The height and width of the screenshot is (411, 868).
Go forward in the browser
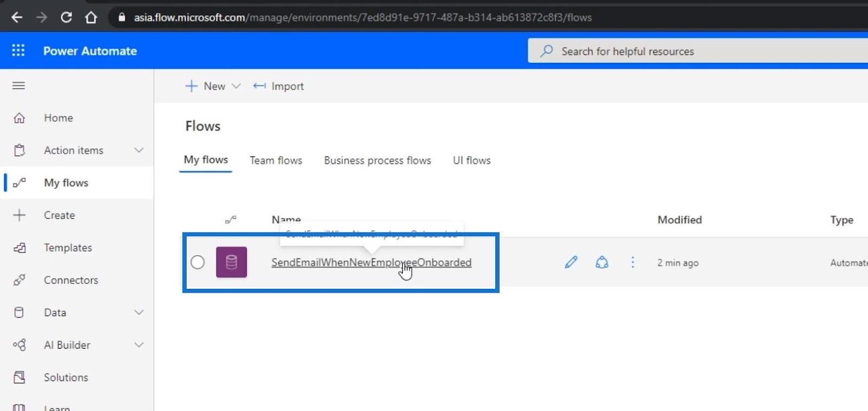(x=42, y=17)
